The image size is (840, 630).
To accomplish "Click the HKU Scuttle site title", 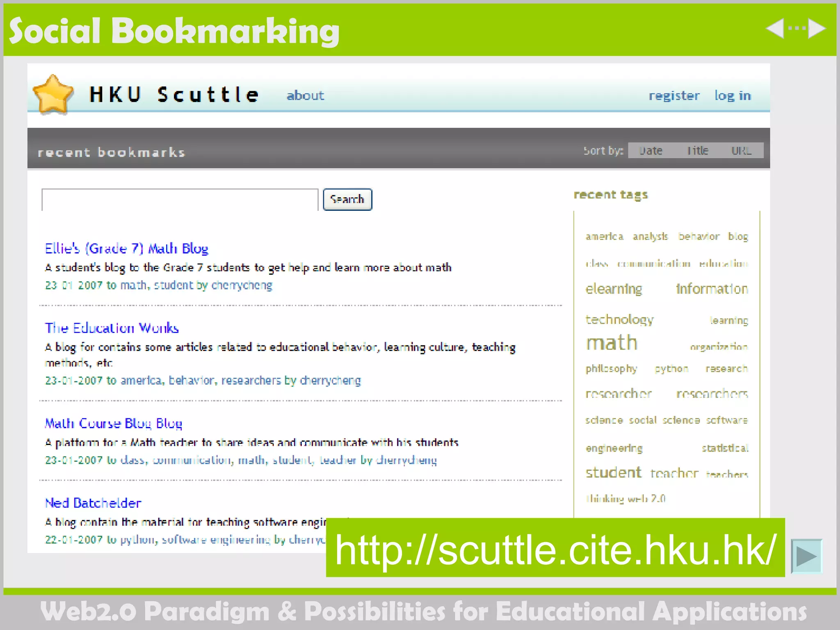I will tap(174, 94).
